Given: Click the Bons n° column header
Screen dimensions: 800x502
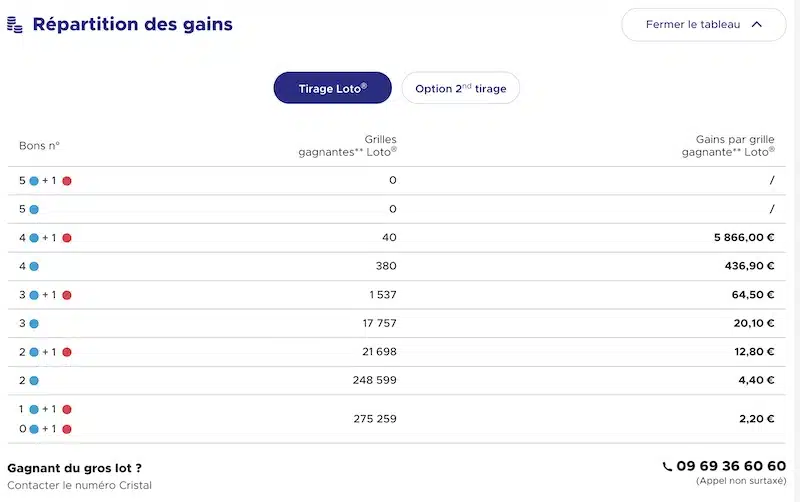Looking at the screenshot, I should click(x=39, y=146).
